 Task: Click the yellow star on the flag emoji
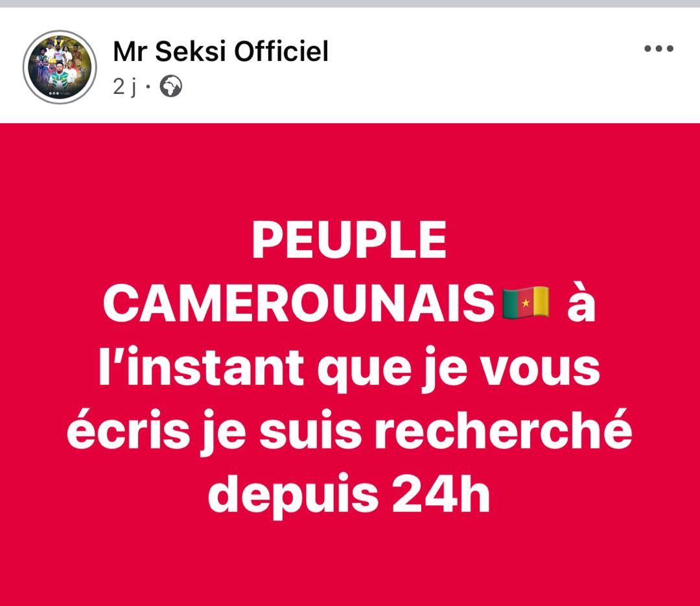tap(526, 303)
